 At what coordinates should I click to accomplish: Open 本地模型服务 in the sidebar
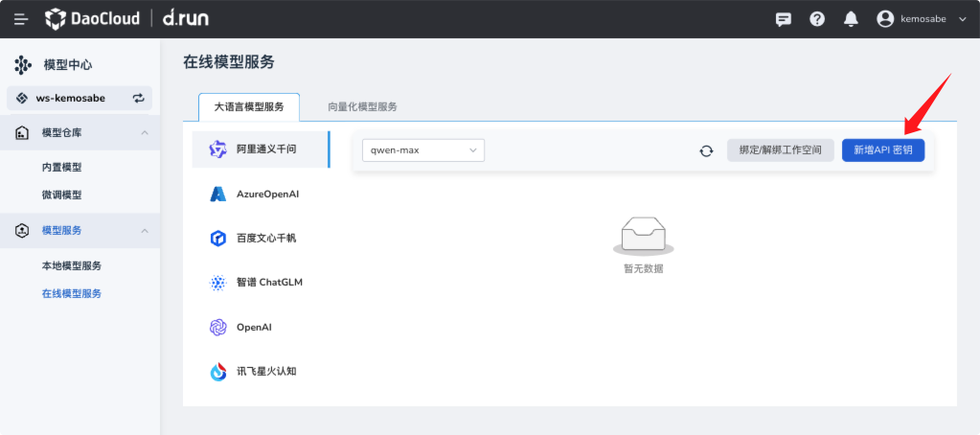click(x=72, y=265)
